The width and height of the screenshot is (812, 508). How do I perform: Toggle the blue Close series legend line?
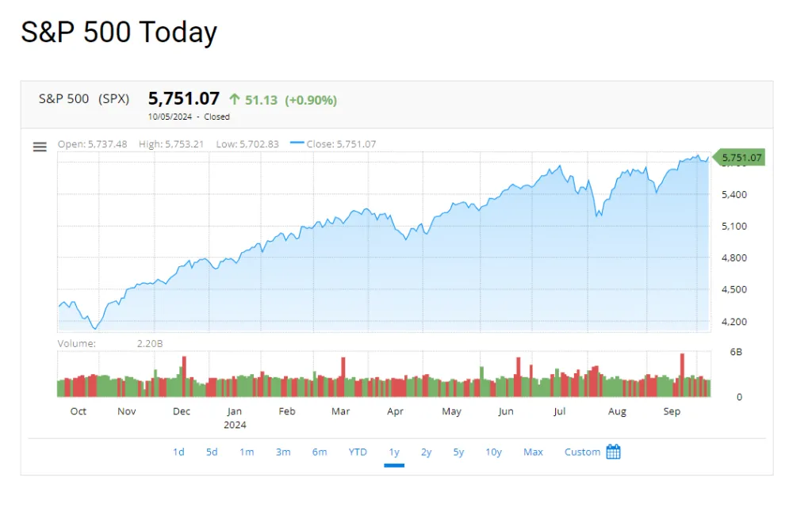click(x=297, y=143)
